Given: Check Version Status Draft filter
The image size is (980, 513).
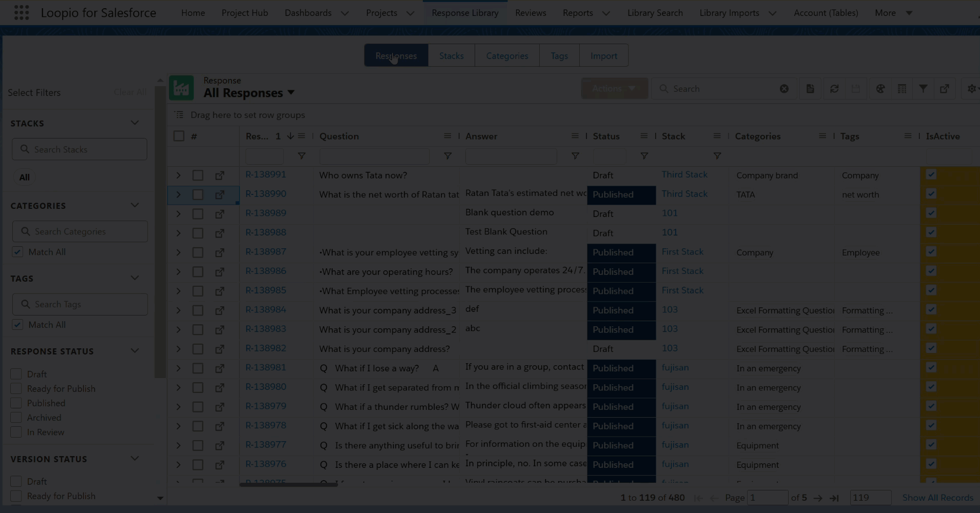Looking at the screenshot, I should point(16,481).
